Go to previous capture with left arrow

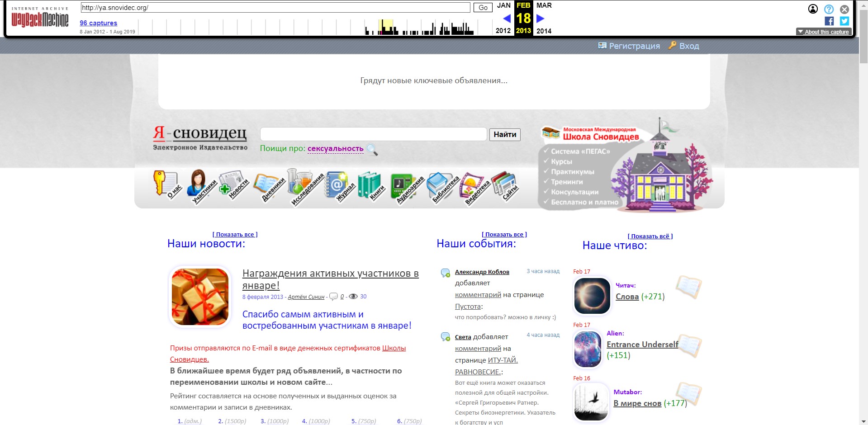[507, 19]
